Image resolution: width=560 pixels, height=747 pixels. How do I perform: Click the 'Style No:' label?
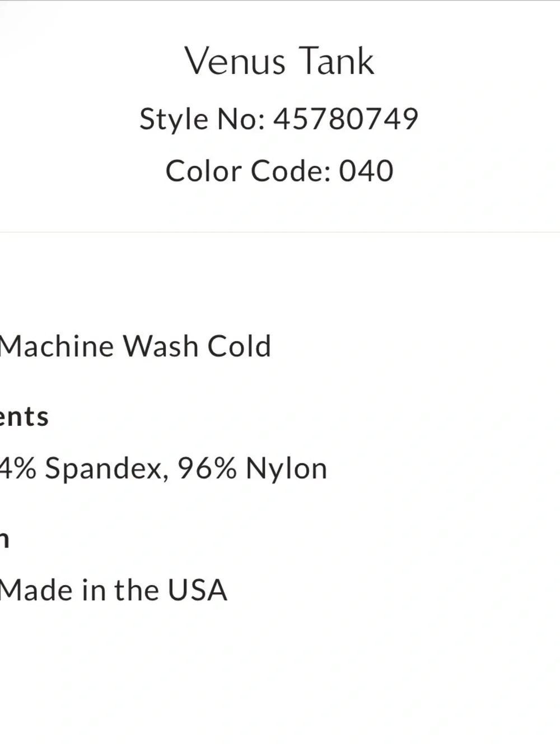202,119
